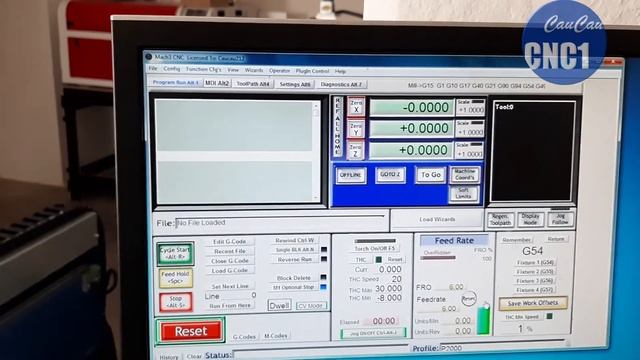Screen dimensions: 640x360
Task: Click Save Work Offsets
Action: tap(533, 303)
